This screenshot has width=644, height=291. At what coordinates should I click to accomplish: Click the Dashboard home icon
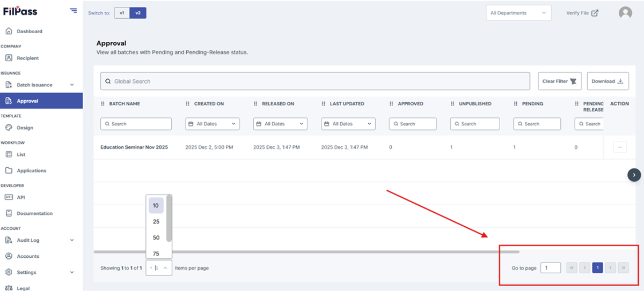(x=9, y=31)
